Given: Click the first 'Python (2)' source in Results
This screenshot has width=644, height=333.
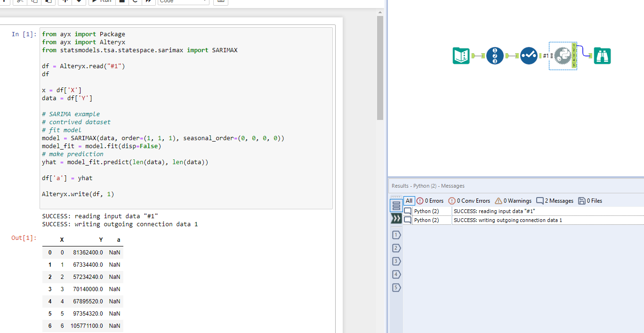Looking at the screenshot, I should point(427,211).
